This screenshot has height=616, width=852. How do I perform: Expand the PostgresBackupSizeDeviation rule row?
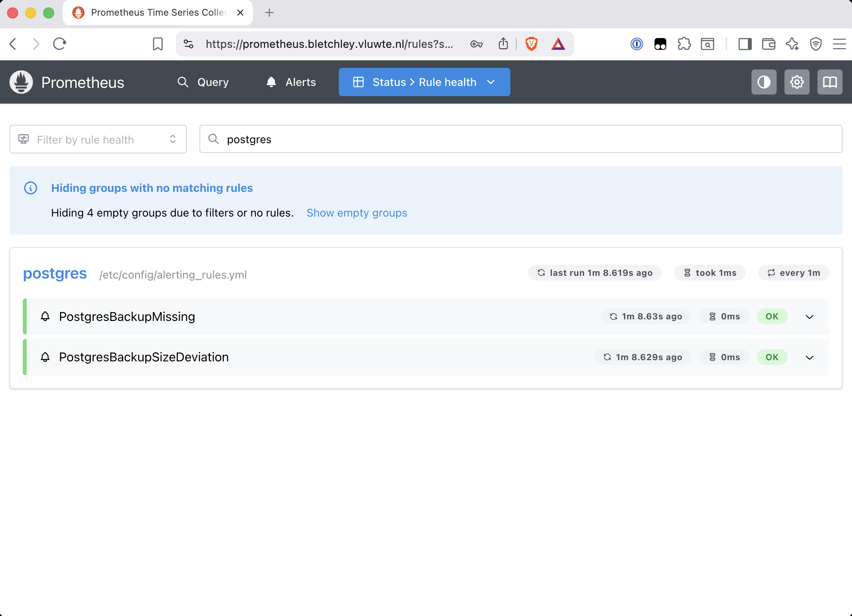[x=809, y=357]
